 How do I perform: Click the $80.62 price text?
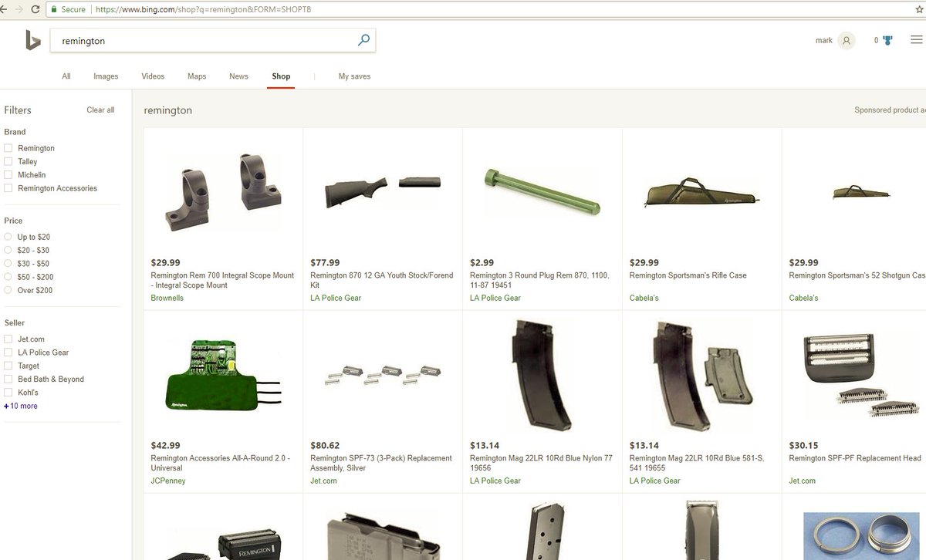(325, 445)
